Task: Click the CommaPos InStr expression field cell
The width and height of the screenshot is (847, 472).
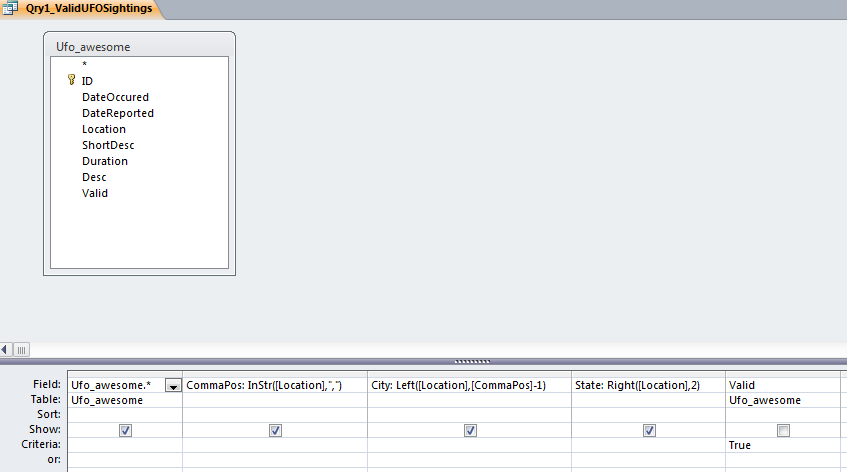Action: point(275,385)
